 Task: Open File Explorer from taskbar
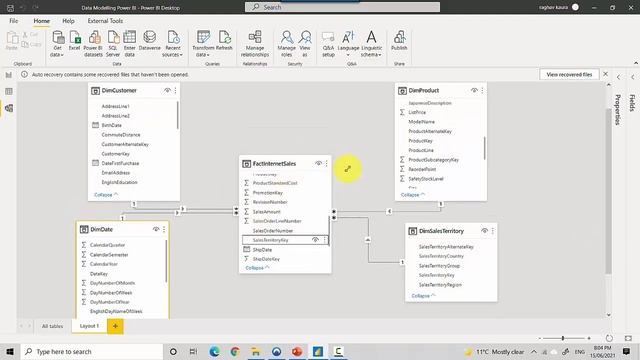pos(256,351)
